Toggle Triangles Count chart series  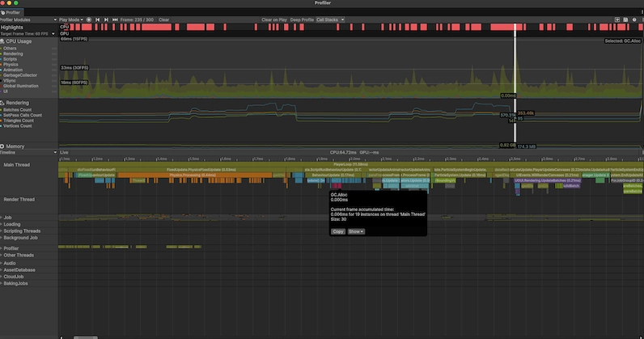pos(2,121)
